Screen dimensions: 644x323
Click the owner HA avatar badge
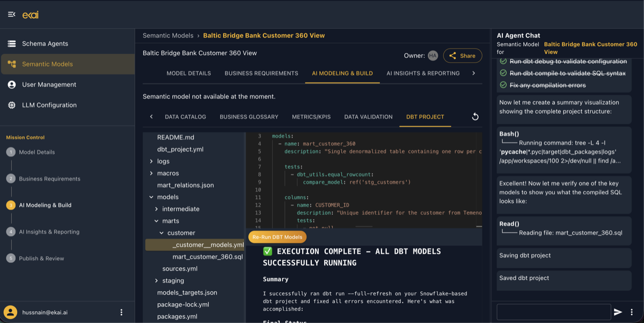[x=433, y=56]
